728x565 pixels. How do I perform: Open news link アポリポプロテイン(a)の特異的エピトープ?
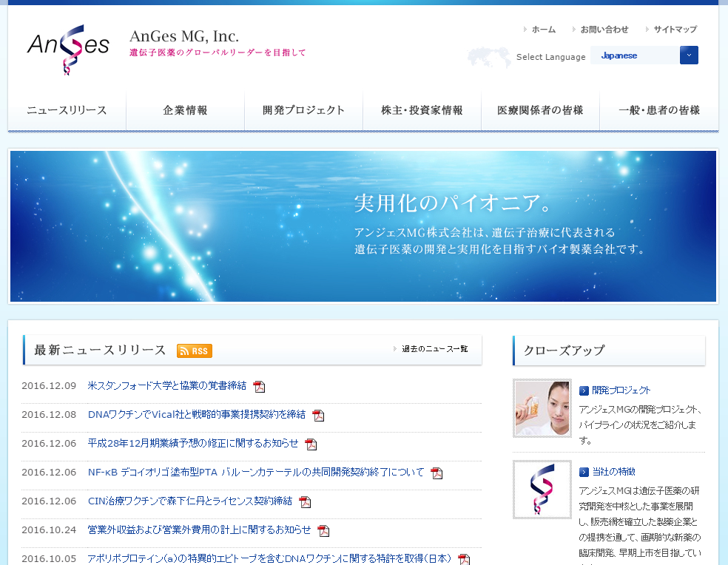[x=269, y=558]
